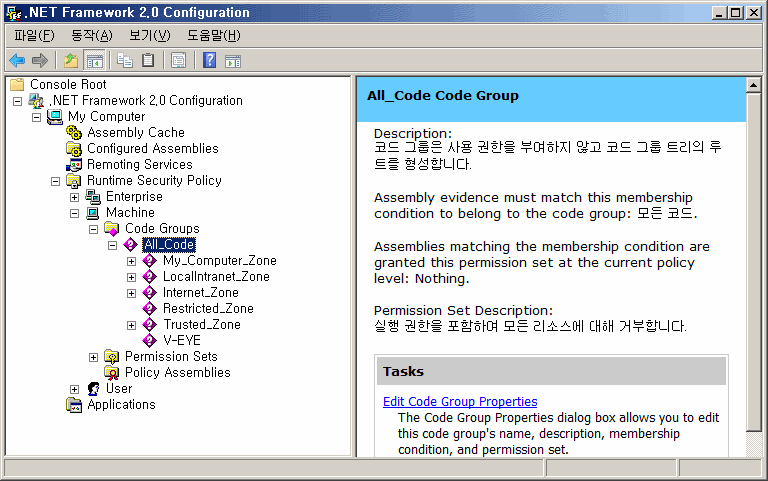This screenshot has height=481, width=768.
Task: Click the Enterprise policy level icon
Action: point(93,197)
